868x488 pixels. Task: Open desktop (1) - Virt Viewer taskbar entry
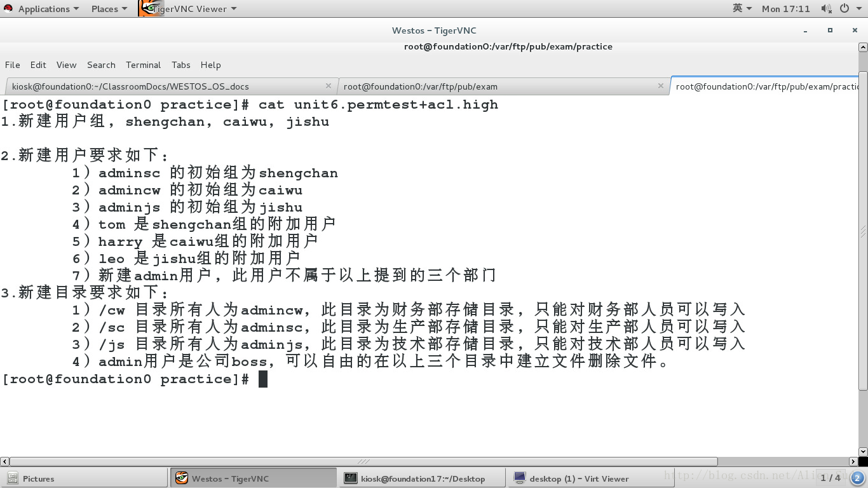tap(591, 478)
